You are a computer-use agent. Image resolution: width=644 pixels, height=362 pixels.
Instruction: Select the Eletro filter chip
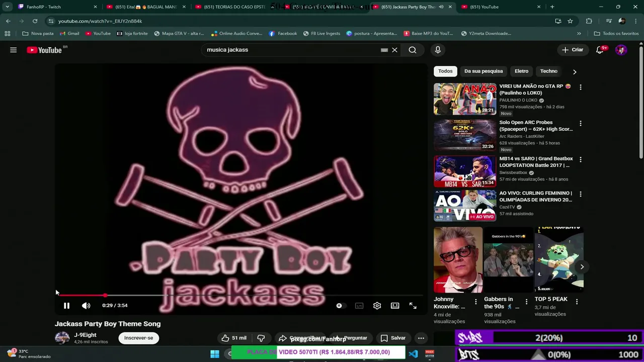click(x=521, y=71)
